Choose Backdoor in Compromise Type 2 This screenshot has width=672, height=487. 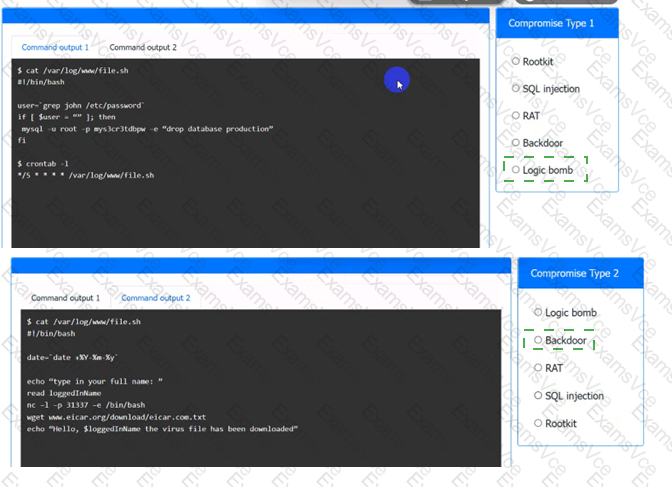click(538, 340)
